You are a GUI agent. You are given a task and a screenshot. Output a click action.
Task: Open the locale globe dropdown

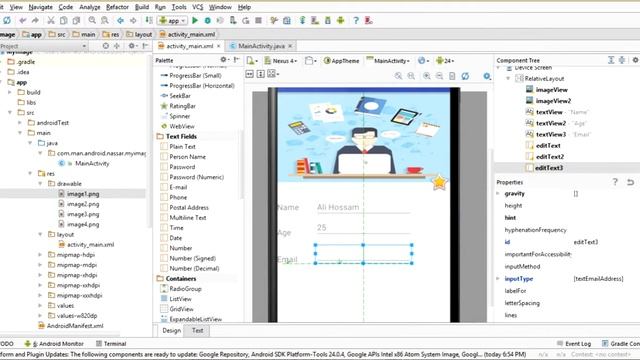click(424, 60)
